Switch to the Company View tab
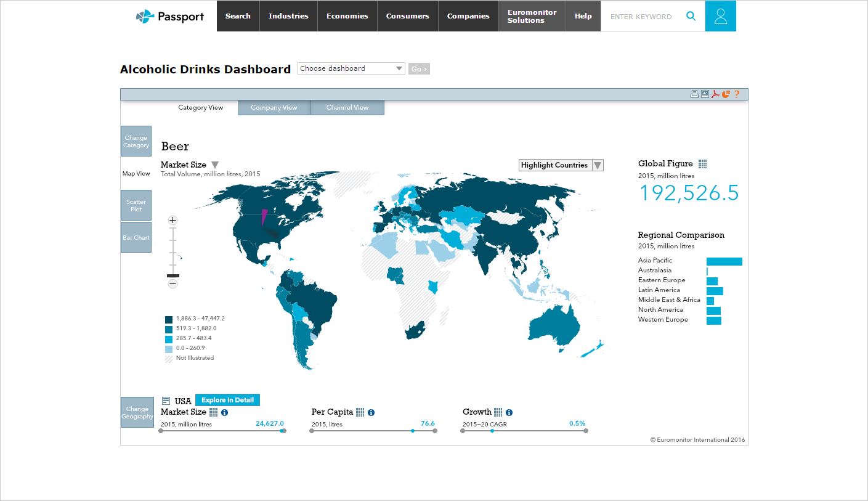This screenshot has height=501, width=868. click(x=274, y=108)
